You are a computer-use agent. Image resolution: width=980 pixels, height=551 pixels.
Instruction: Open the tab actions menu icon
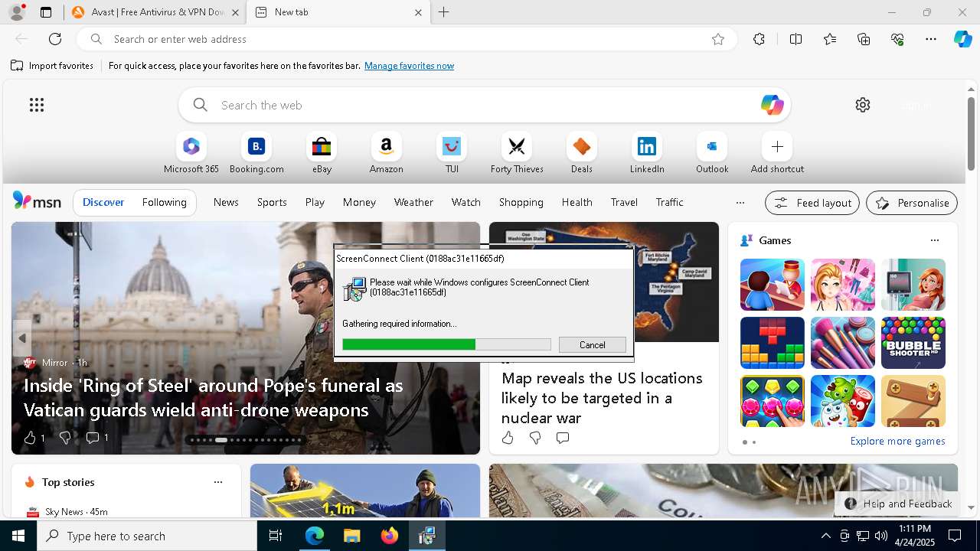tap(46, 12)
